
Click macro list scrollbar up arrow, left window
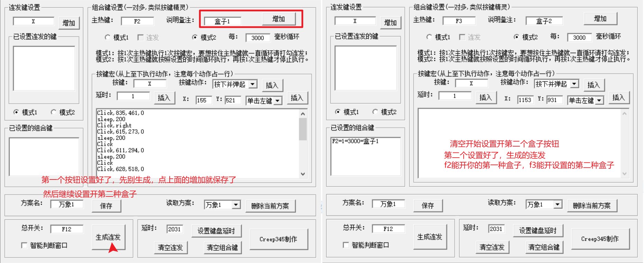click(303, 114)
